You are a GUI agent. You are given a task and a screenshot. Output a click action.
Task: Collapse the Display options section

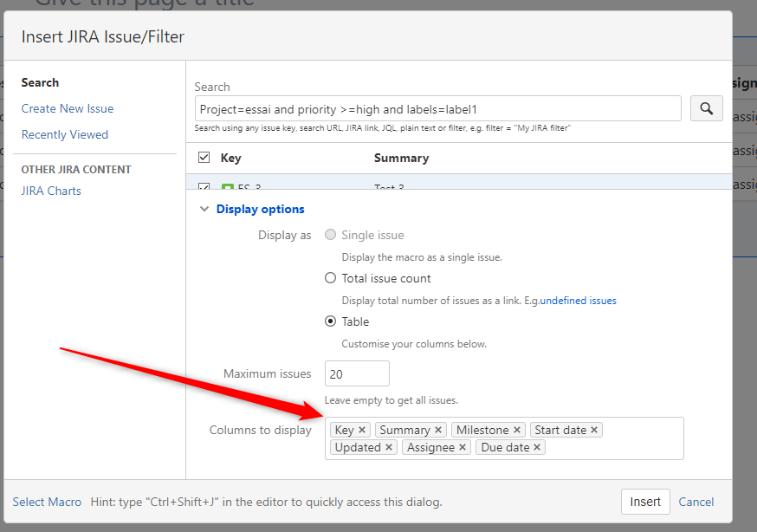tap(204, 209)
